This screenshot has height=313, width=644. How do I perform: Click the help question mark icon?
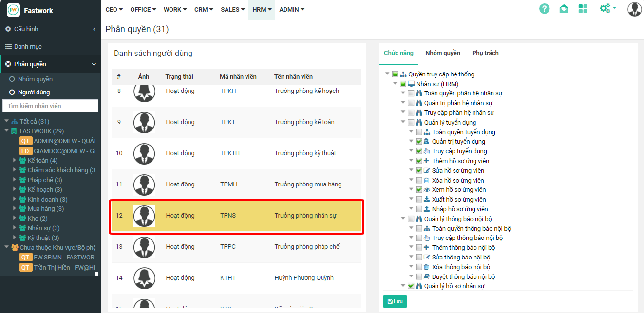click(545, 9)
